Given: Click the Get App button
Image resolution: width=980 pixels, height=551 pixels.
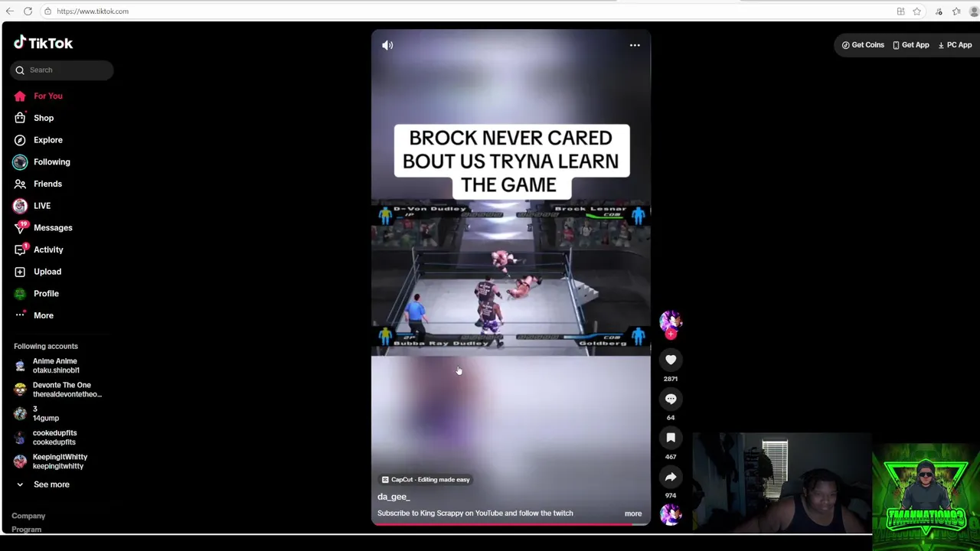Looking at the screenshot, I should click(x=910, y=45).
